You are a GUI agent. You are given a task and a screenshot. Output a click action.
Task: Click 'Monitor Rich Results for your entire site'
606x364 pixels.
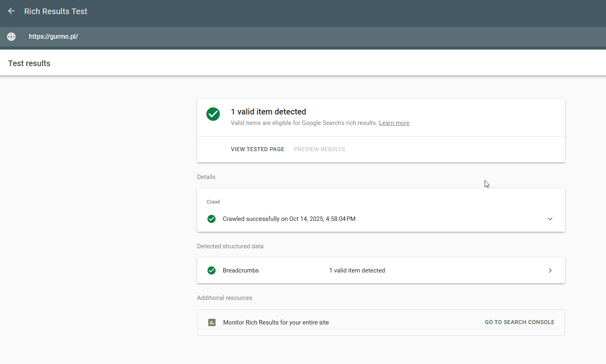coord(276,322)
